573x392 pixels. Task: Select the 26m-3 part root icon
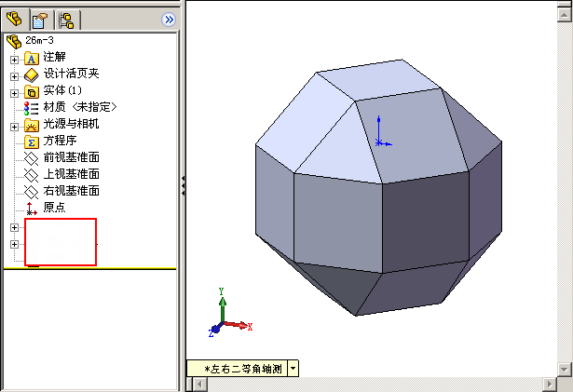14,41
